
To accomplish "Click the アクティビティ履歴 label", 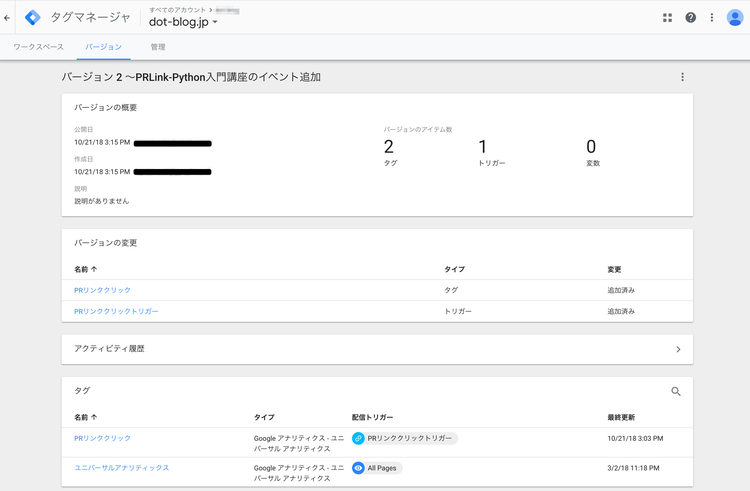I will tap(109, 349).
